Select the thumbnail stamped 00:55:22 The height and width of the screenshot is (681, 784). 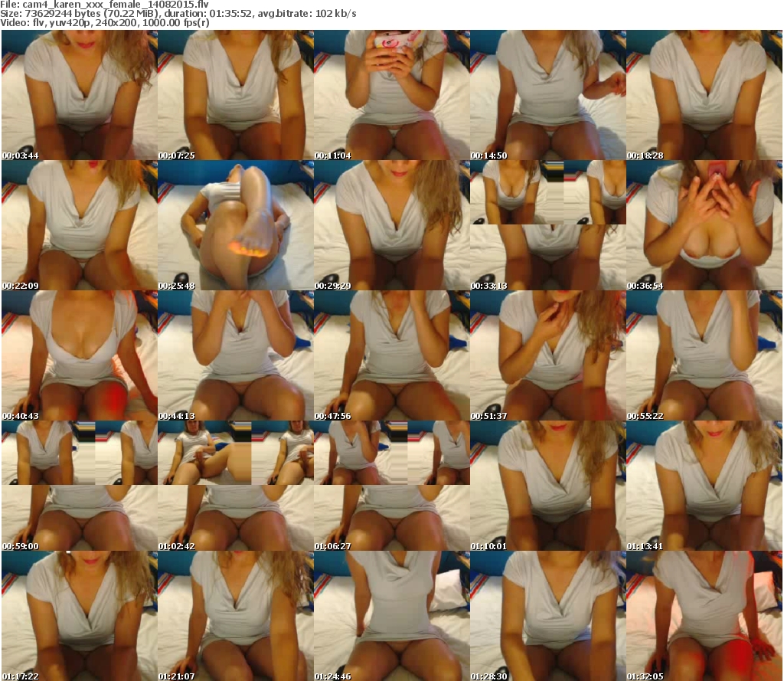704,355
